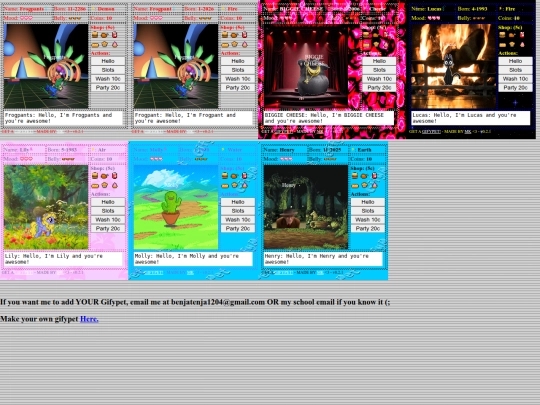Buy the bread loaf in Lily's shop
Image resolution: width=540 pixels, height=405 pixels.
click(95, 185)
